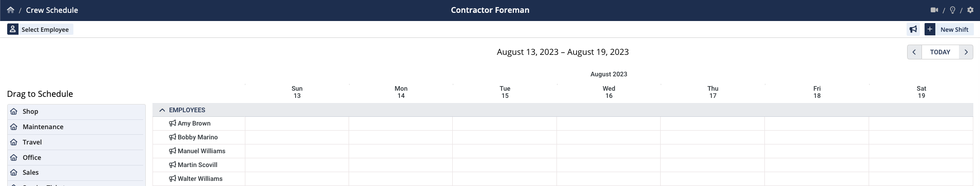980x186 pixels.
Task: Open the Select Employee dropdown
Action: [40, 29]
